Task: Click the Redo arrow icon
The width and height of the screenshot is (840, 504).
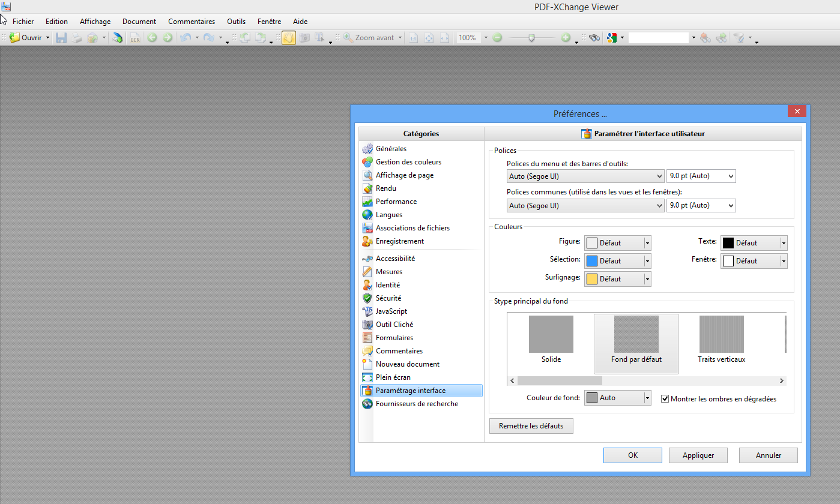Action: 208,38
